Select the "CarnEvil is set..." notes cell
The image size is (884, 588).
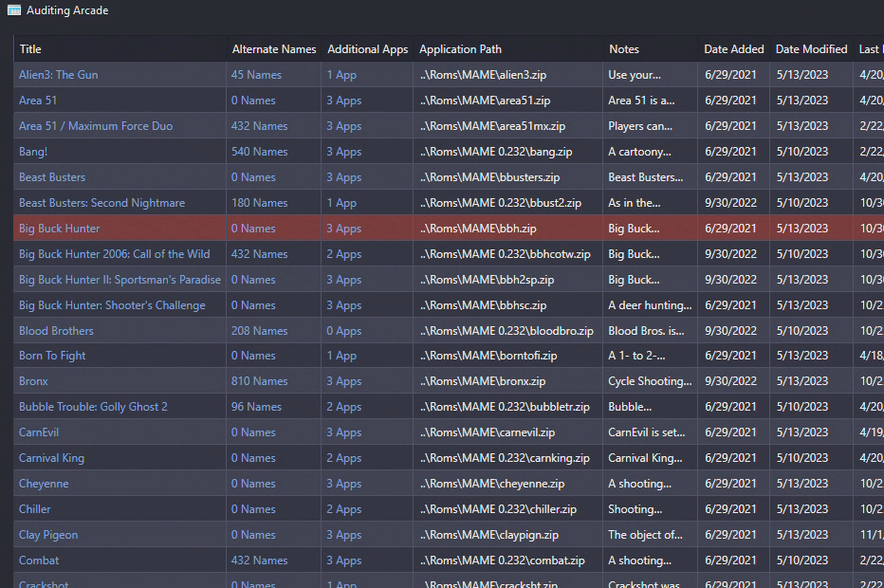[x=647, y=432]
